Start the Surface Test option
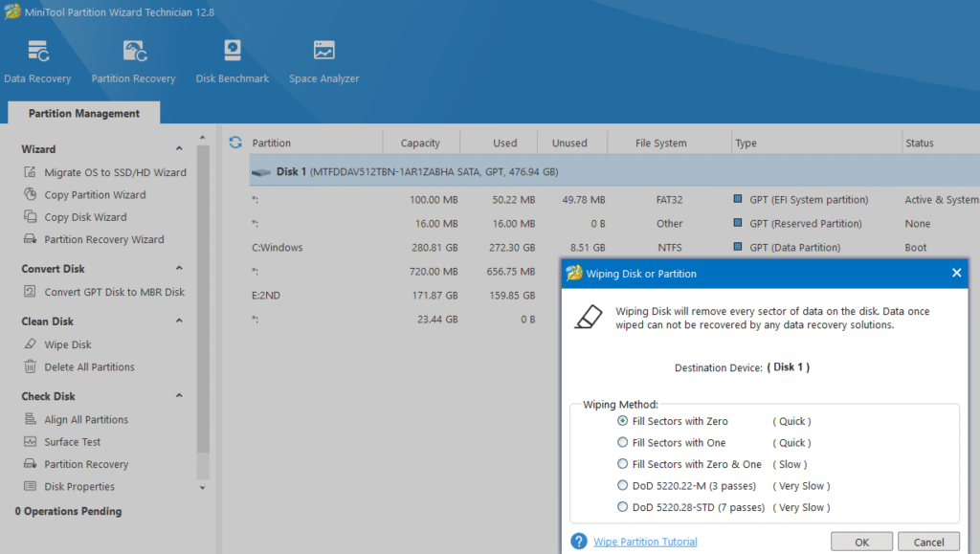 pos(73,442)
